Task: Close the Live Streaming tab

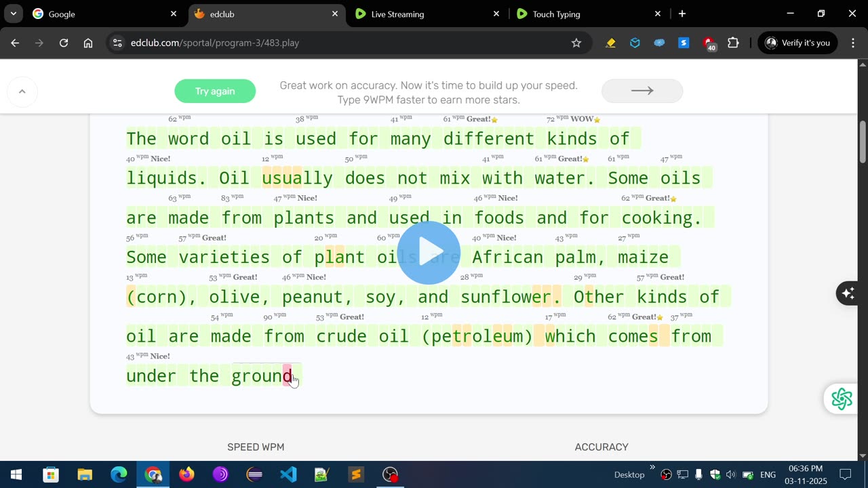Action: pos(496,14)
